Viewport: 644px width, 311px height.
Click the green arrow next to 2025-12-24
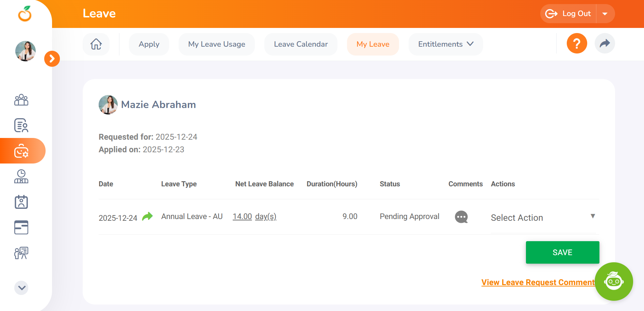click(x=147, y=217)
